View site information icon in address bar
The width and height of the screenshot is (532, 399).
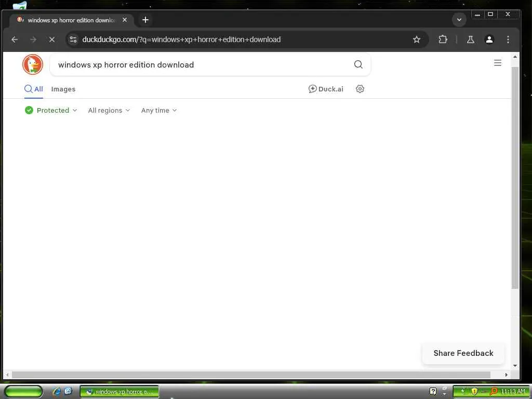pos(73,39)
